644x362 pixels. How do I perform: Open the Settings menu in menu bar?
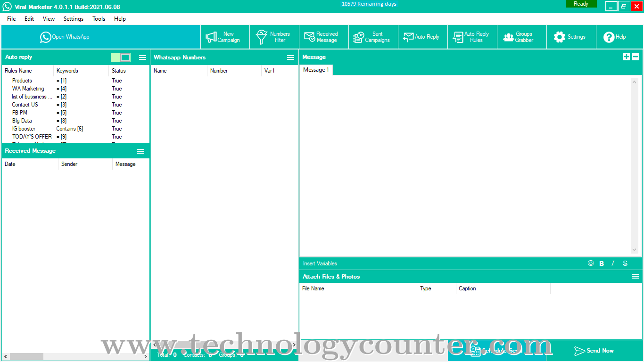(x=74, y=19)
